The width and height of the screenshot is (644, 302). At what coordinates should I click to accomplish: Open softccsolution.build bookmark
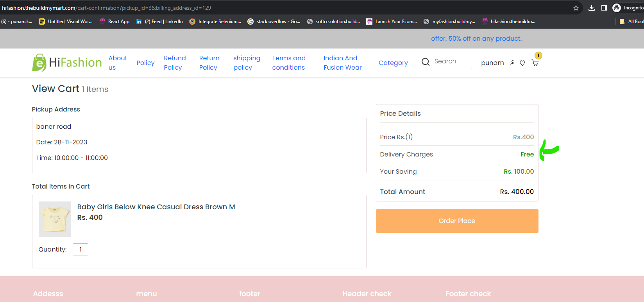[x=333, y=22]
